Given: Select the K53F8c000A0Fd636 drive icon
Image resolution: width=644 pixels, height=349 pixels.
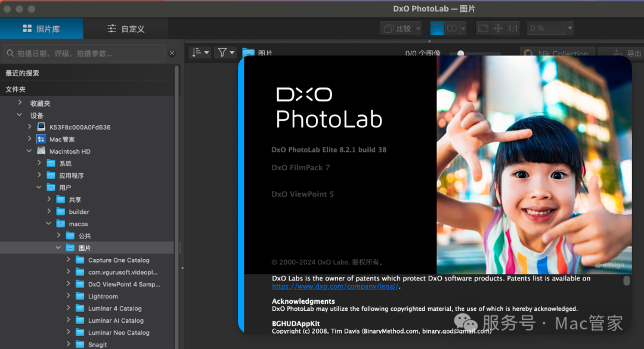Looking at the screenshot, I should point(41,127).
